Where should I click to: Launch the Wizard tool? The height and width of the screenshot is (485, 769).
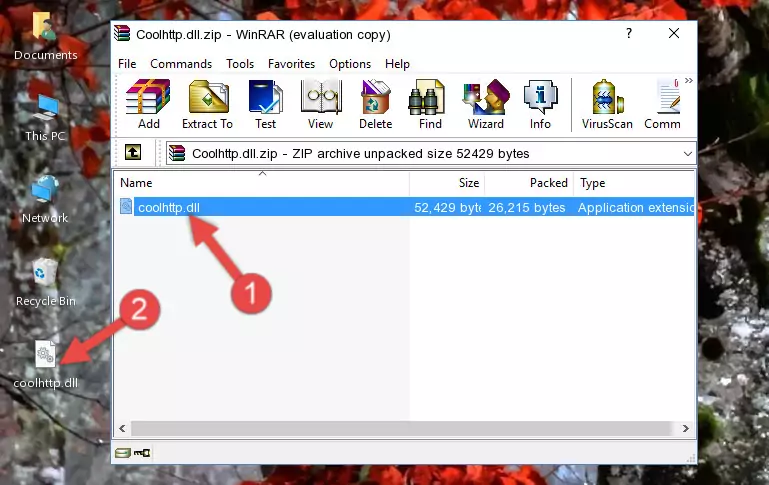click(486, 104)
